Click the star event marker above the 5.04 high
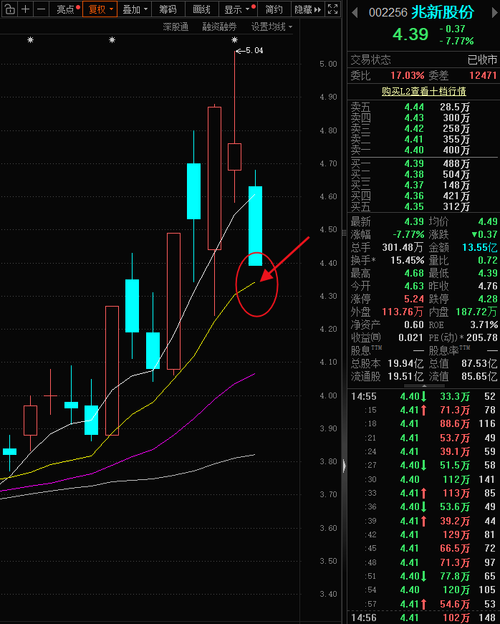Image resolution: width=500 pixels, height=624 pixels. click(x=234, y=39)
